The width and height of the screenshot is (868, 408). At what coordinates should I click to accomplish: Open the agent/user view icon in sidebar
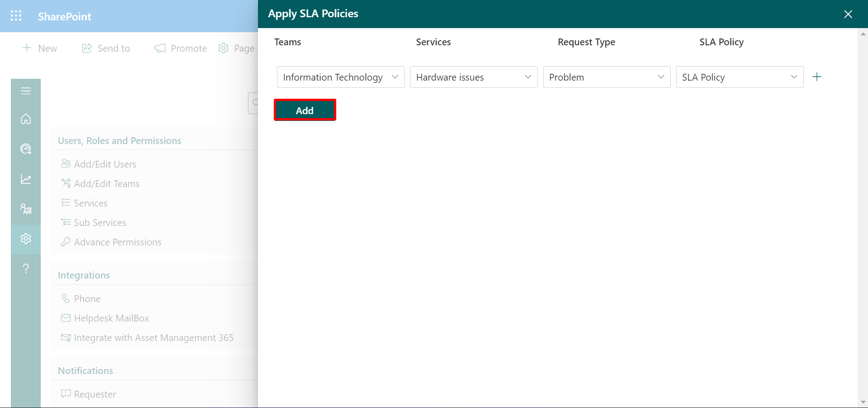(x=26, y=209)
